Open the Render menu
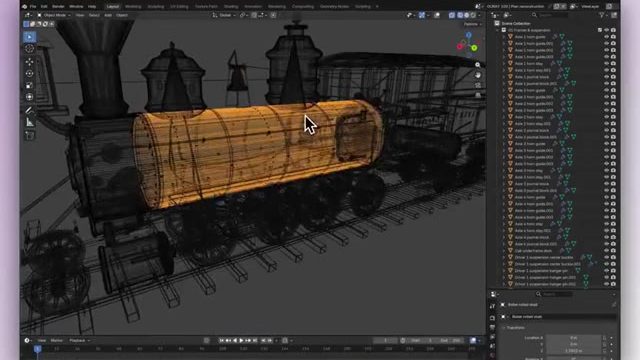640x360 pixels. point(58,7)
